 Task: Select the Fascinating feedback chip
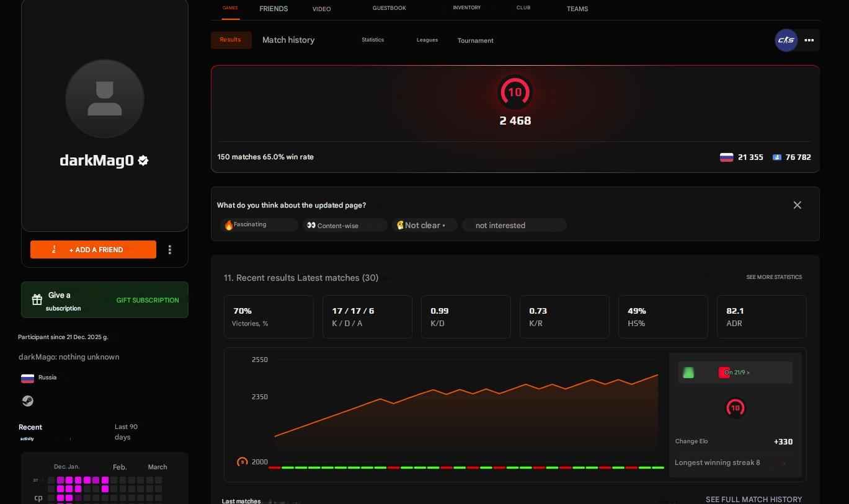click(259, 224)
